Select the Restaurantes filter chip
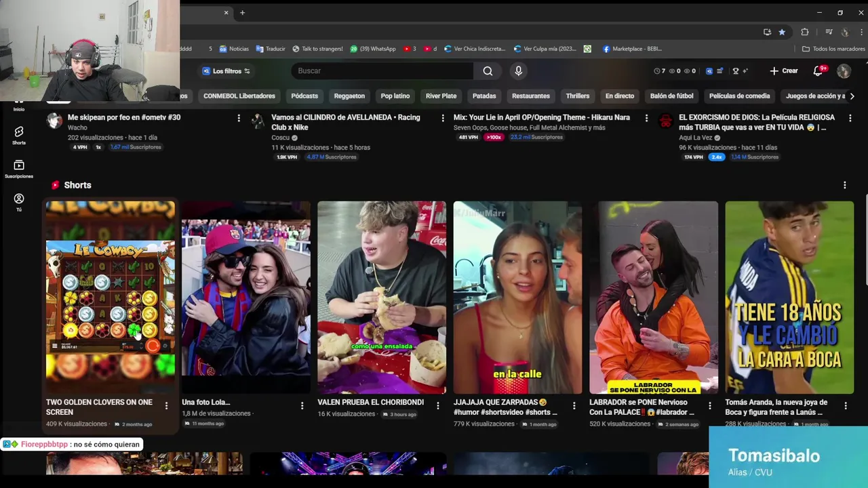The image size is (868, 488). 531,96
